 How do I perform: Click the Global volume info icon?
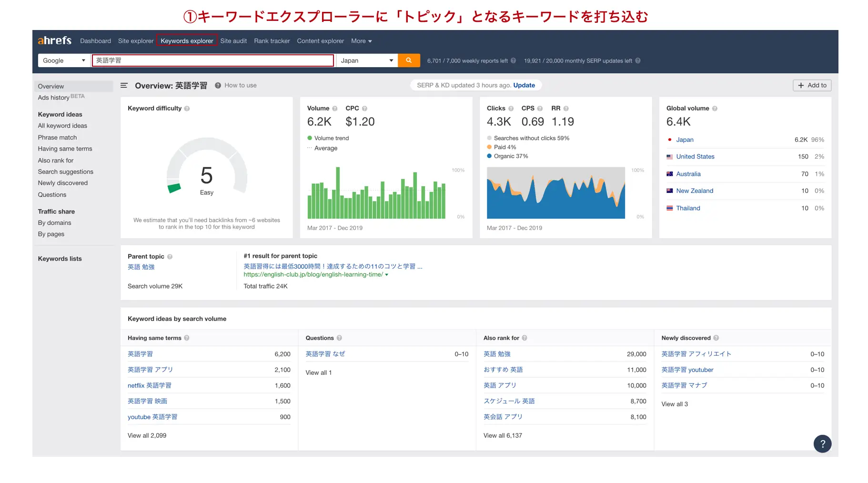(715, 109)
